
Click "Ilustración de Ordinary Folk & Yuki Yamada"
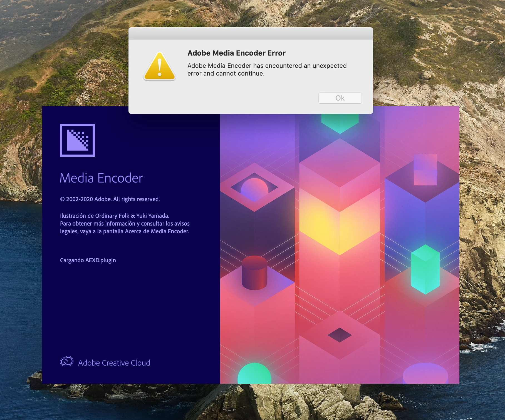pyautogui.click(x=115, y=216)
